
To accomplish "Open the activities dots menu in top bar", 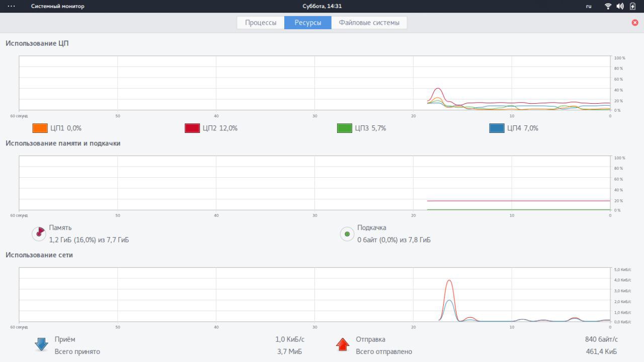I will click(x=12, y=6).
